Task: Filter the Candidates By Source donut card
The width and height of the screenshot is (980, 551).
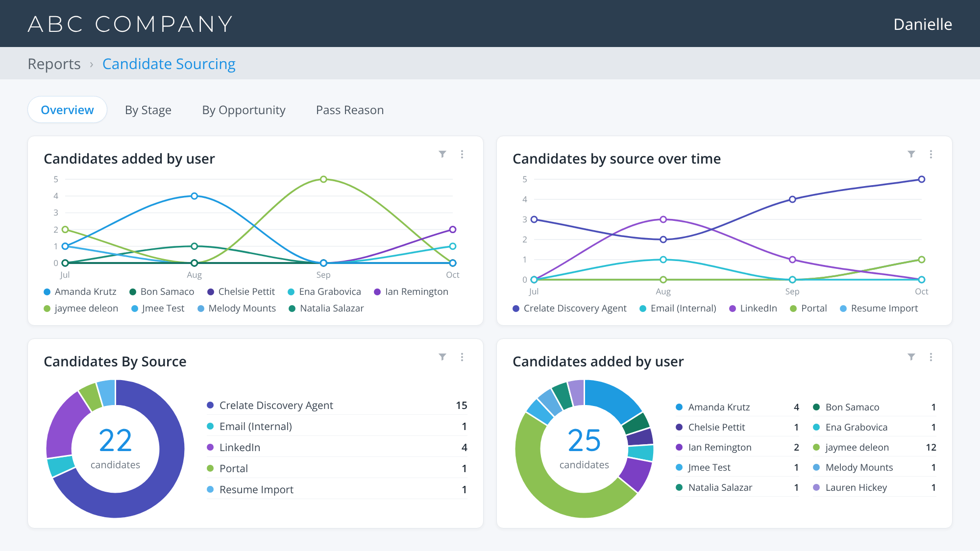Action: [442, 357]
